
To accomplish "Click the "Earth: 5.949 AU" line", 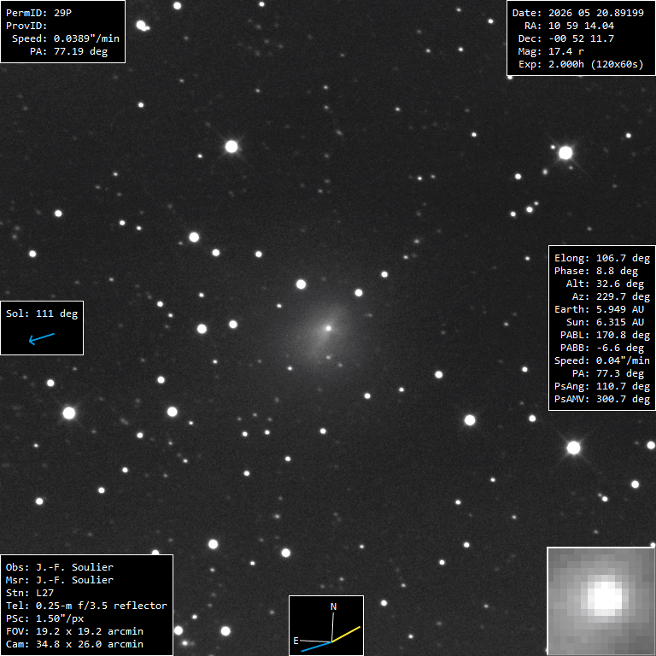I will pos(599,310).
